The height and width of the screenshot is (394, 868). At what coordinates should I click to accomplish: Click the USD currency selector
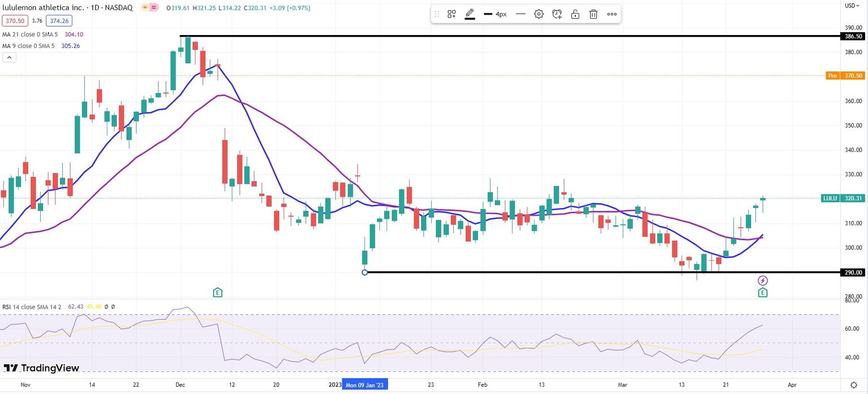point(853,6)
